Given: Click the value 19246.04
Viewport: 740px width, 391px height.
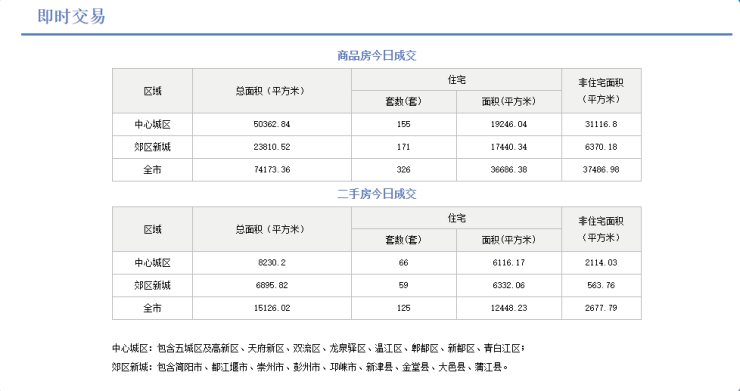Looking at the screenshot, I should coord(509,124).
